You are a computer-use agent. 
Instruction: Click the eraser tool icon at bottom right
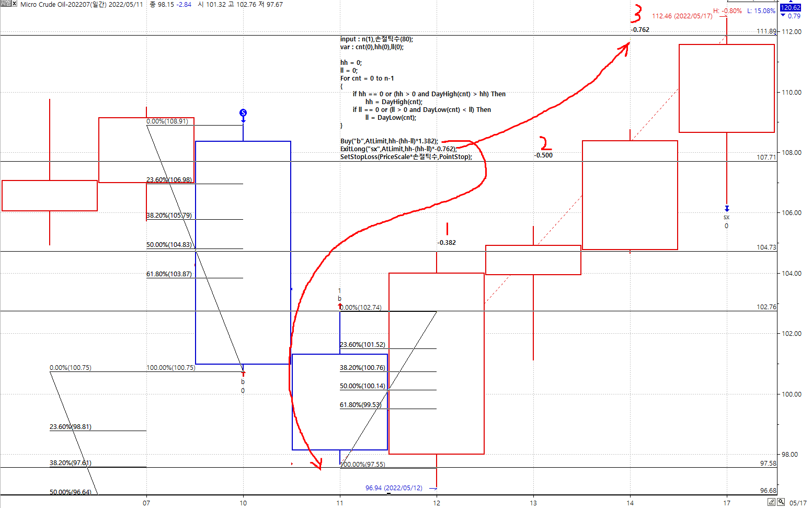click(x=771, y=502)
